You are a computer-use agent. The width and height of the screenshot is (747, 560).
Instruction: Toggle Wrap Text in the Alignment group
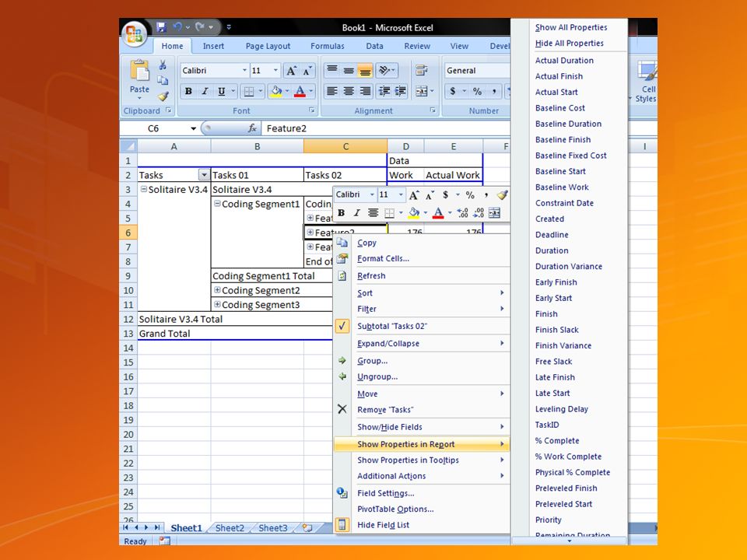pyautogui.click(x=422, y=71)
